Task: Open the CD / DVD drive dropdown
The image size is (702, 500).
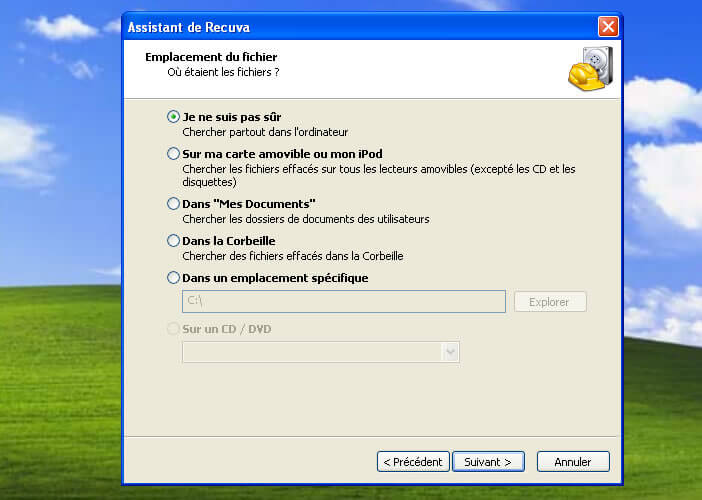Action: (450, 352)
